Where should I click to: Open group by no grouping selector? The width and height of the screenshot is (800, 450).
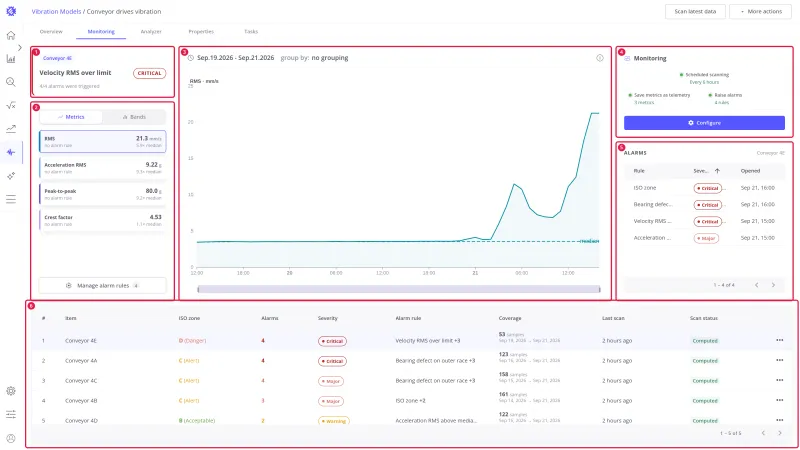point(314,58)
